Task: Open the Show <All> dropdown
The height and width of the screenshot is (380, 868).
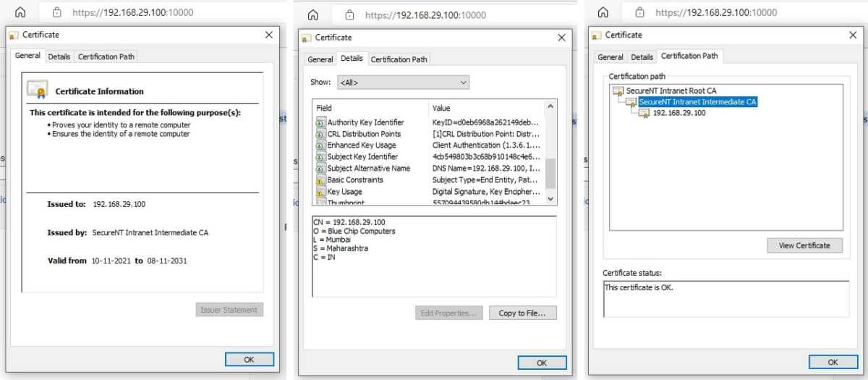Action: pyautogui.click(x=403, y=83)
